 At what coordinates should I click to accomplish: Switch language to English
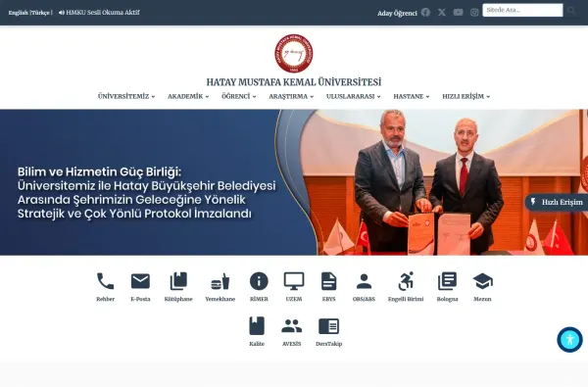click(x=18, y=13)
